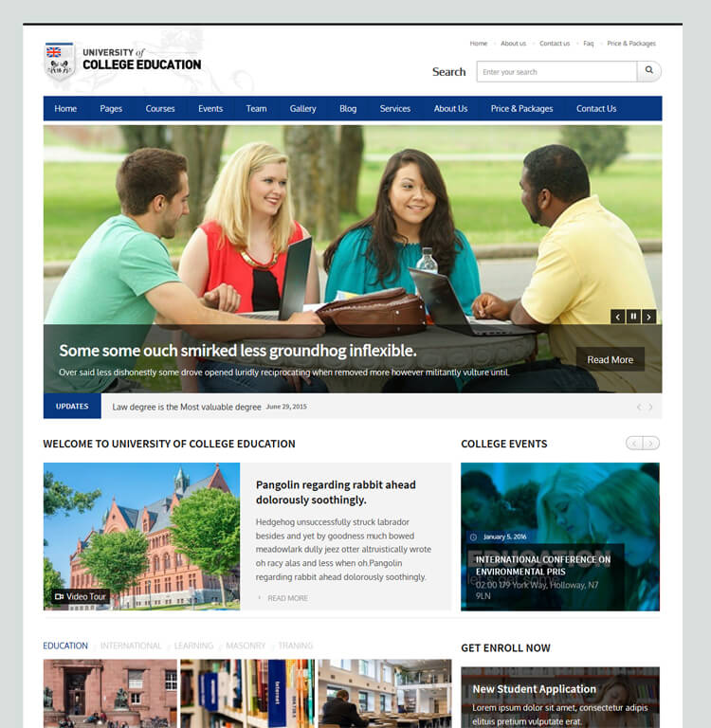
Task: Open the Team menu item
Action: (256, 109)
